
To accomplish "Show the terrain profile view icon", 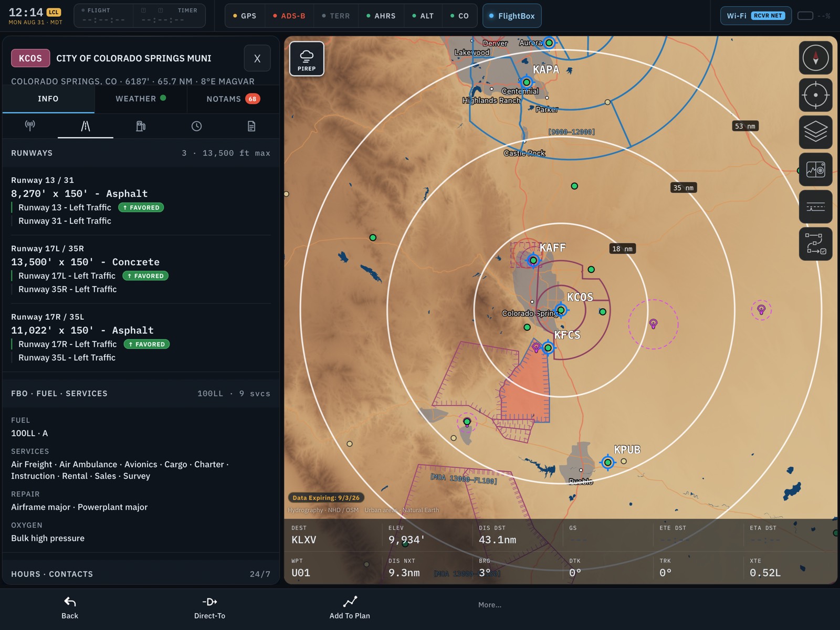I will pyautogui.click(x=815, y=207).
